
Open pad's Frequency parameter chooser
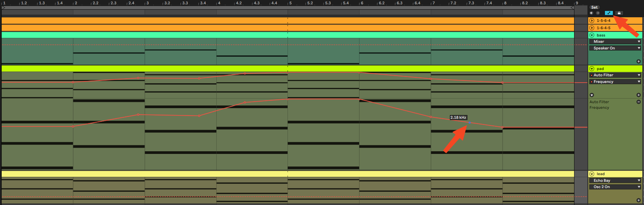point(615,82)
